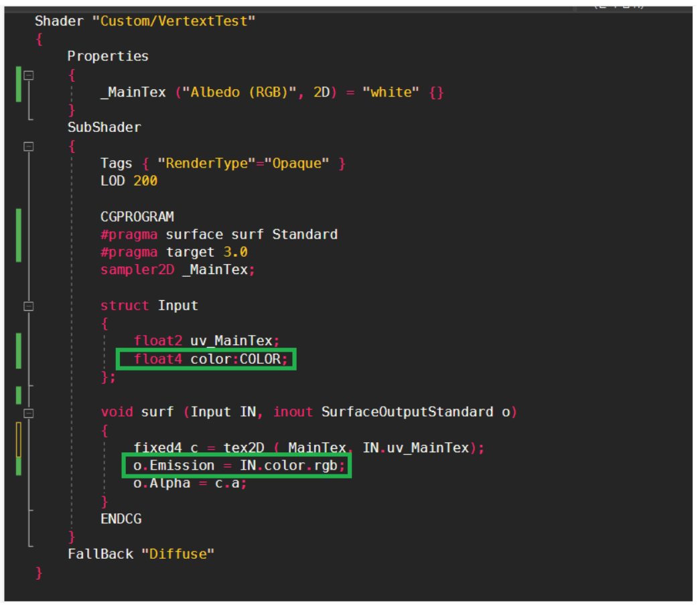
Task: Click the float2 uv_MainTex line
Action: [207, 341]
